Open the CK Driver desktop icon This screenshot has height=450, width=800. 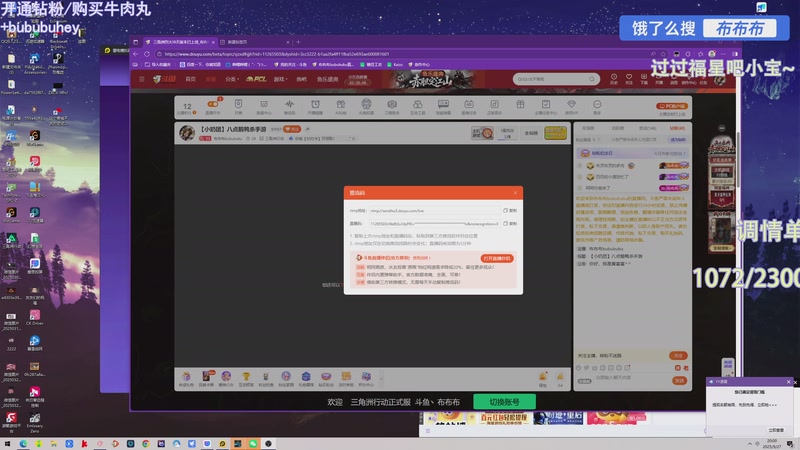click(35, 317)
